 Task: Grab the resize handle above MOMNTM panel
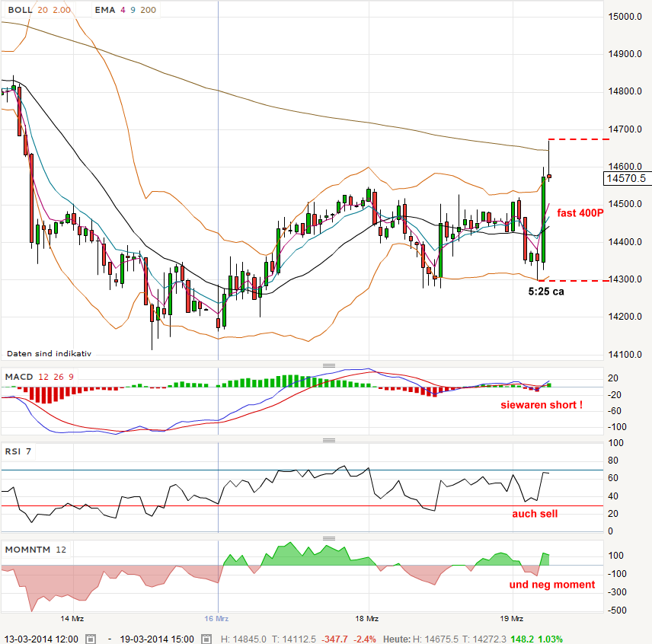(329, 538)
